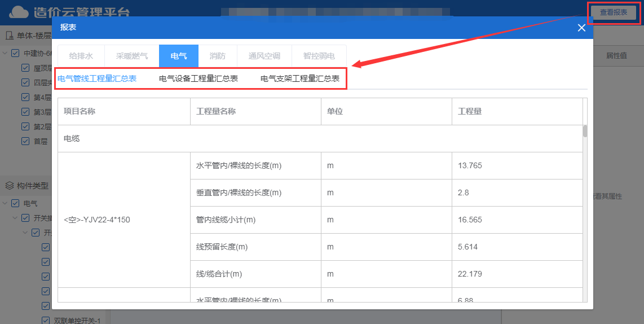Viewport: 644px width, 324px height.
Task: Switch to the 给排水 tab
Action: click(81, 56)
